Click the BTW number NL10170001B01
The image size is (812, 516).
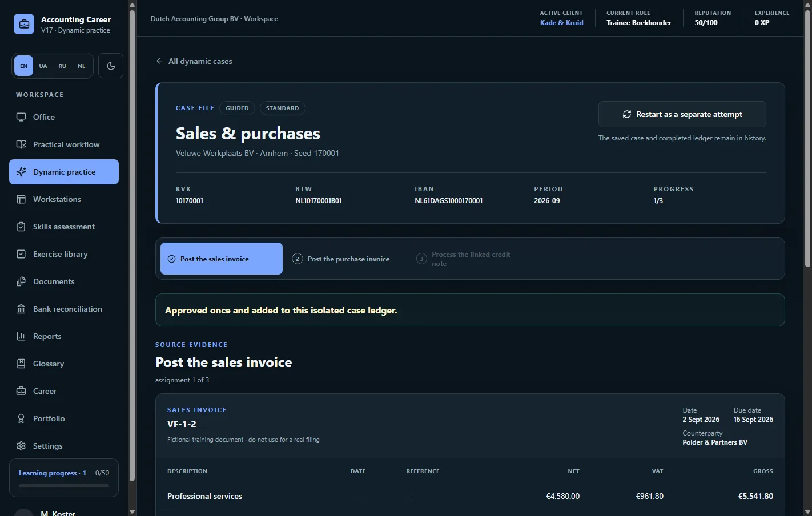[319, 201]
